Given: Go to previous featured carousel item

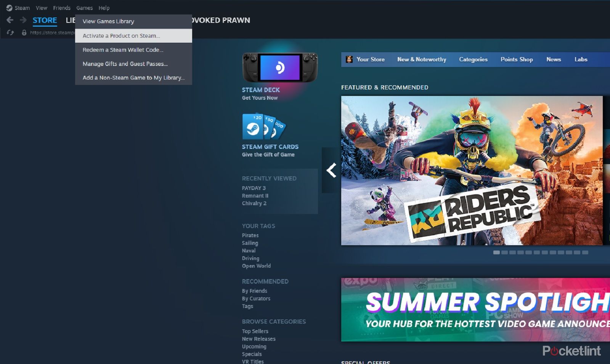Looking at the screenshot, I should click(331, 170).
